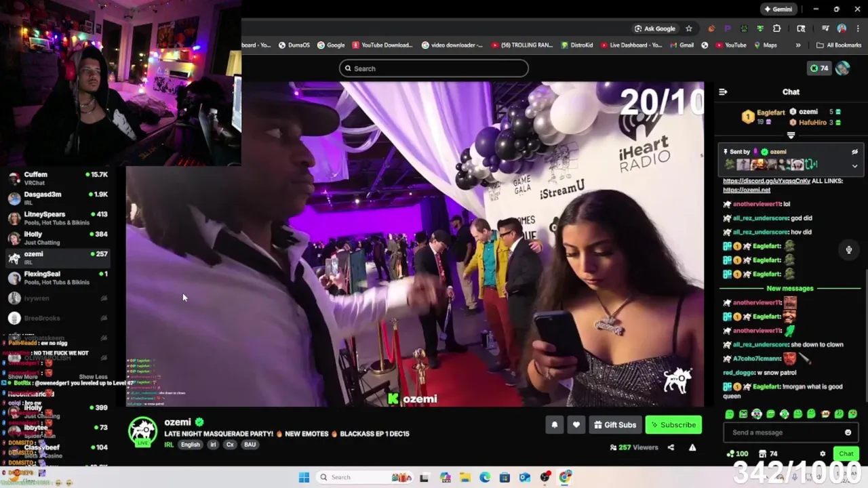Click the Subscribe button
Image resolution: width=868 pixels, height=488 pixels.
pyautogui.click(x=673, y=425)
